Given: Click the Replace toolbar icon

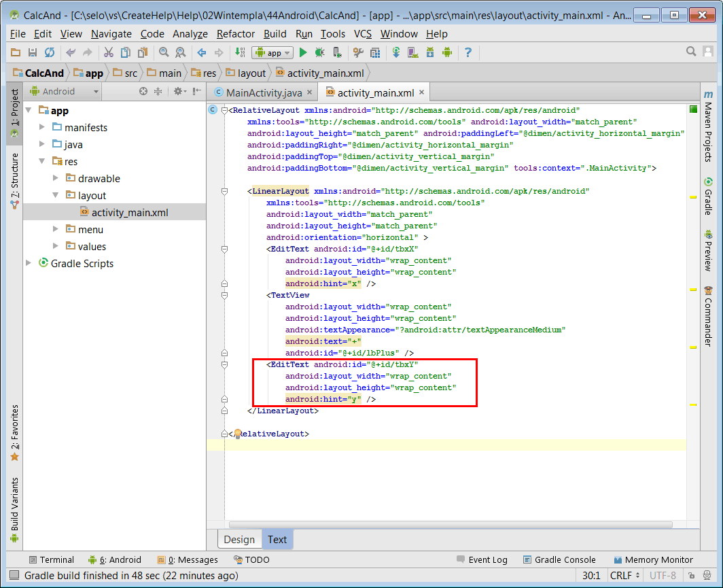Looking at the screenshot, I should [x=180, y=52].
